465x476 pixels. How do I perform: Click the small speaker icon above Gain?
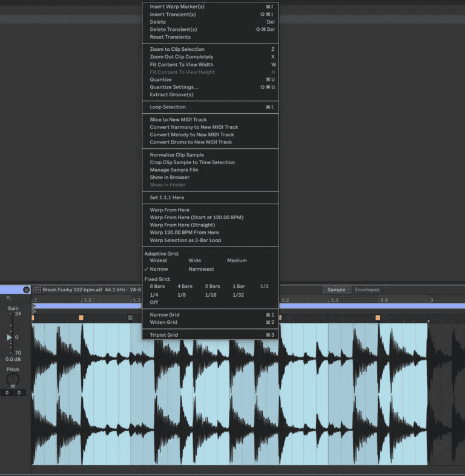(x=9, y=299)
